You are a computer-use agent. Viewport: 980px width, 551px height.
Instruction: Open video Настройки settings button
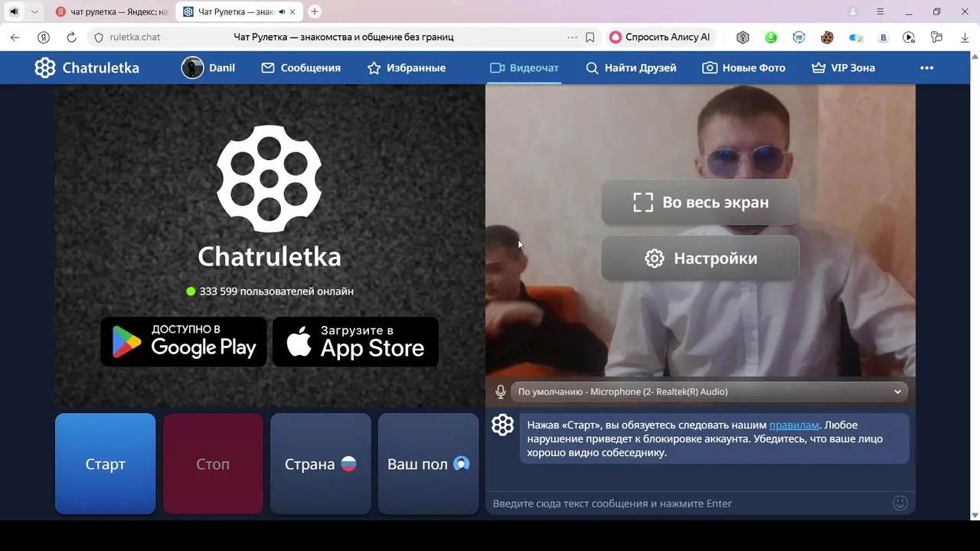[x=701, y=258]
